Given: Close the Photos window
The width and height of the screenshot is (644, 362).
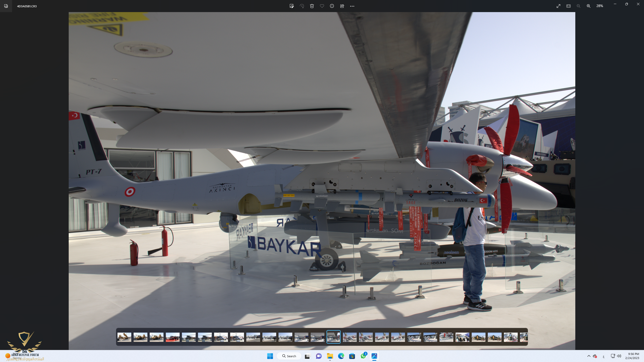Looking at the screenshot, I should [x=638, y=4].
